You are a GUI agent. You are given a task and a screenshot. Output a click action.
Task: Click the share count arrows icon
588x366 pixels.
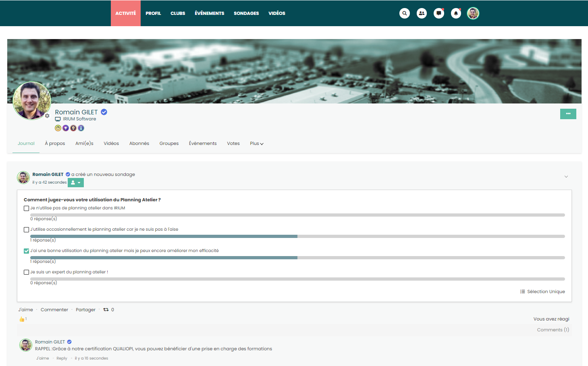coord(106,310)
